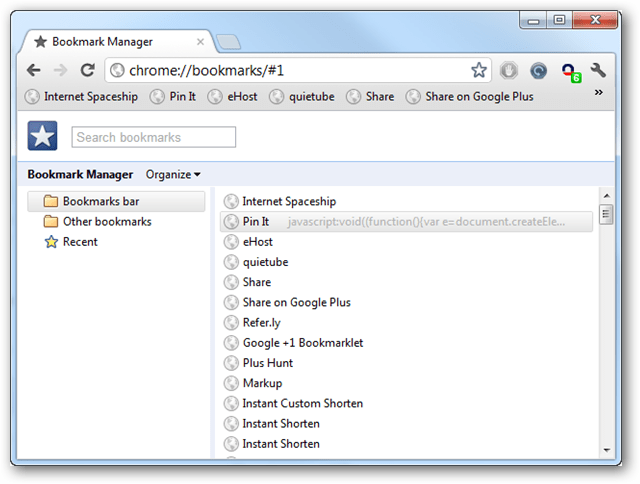Close the Bookmark Manager tab
640x484 pixels.
click(200, 42)
